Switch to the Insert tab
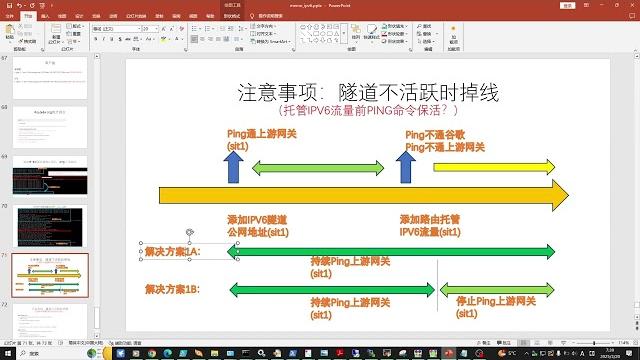The width and height of the screenshot is (640, 360). click(45, 16)
